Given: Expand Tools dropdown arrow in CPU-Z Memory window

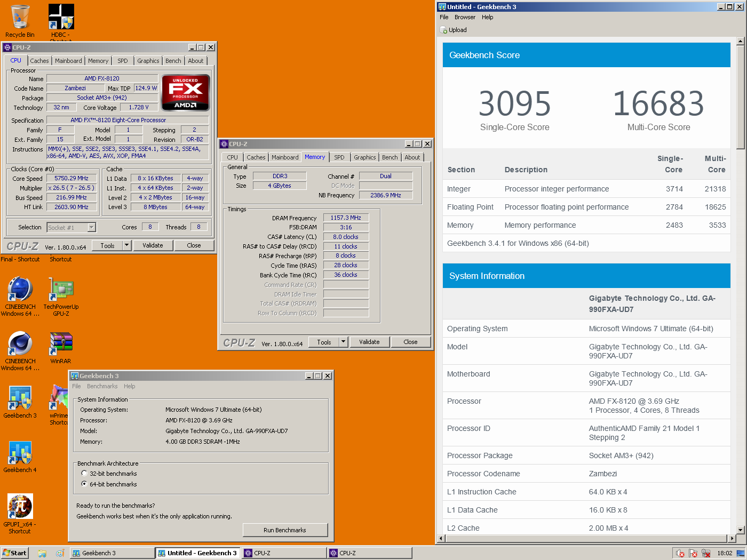Looking at the screenshot, I should (x=343, y=342).
